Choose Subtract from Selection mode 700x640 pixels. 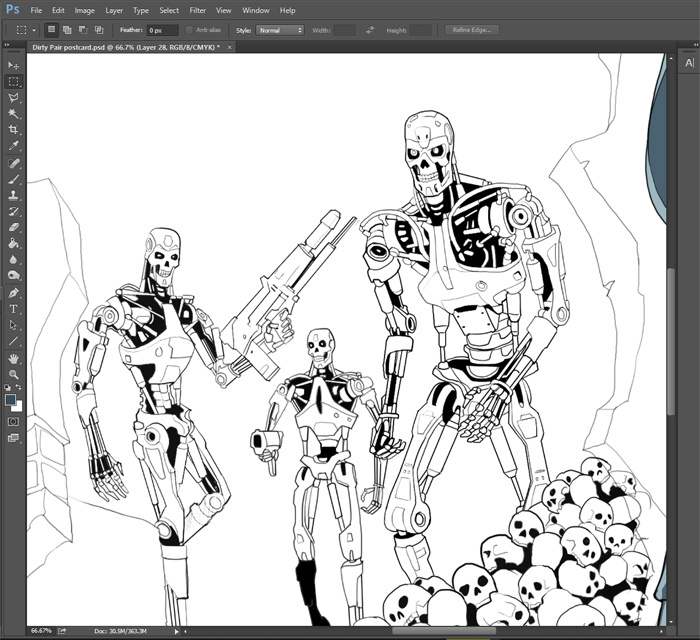83,30
